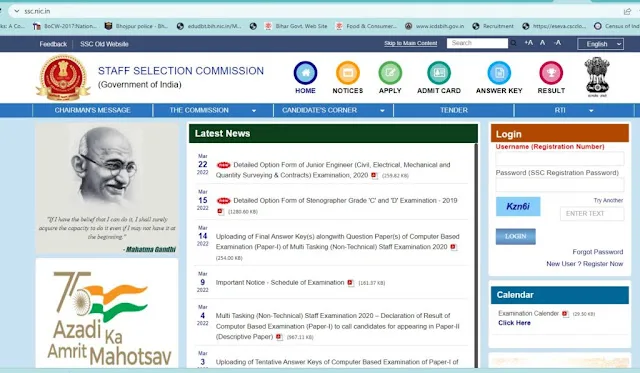This screenshot has height=373, width=640.
Task: Open SSC Old Website link
Action: [104, 44]
